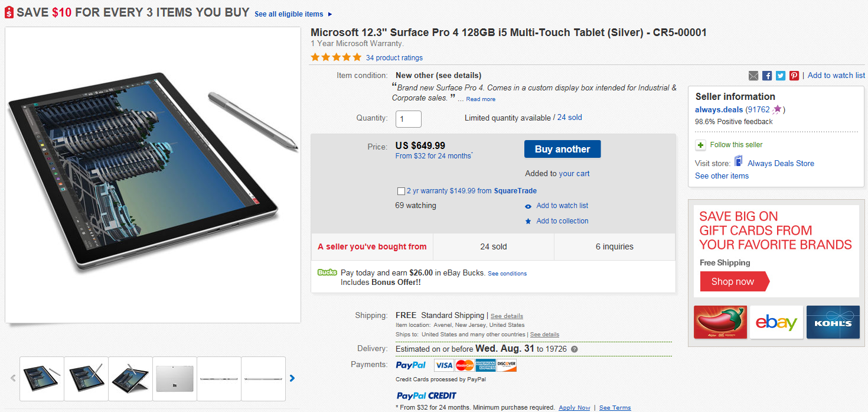Screen dimensions: 868x412
Task: Expand the item condition with Read more
Action: click(x=481, y=99)
